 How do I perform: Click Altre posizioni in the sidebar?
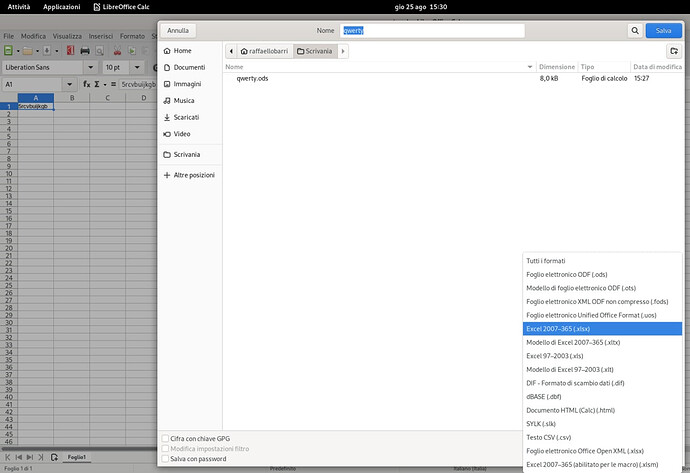[190, 175]
